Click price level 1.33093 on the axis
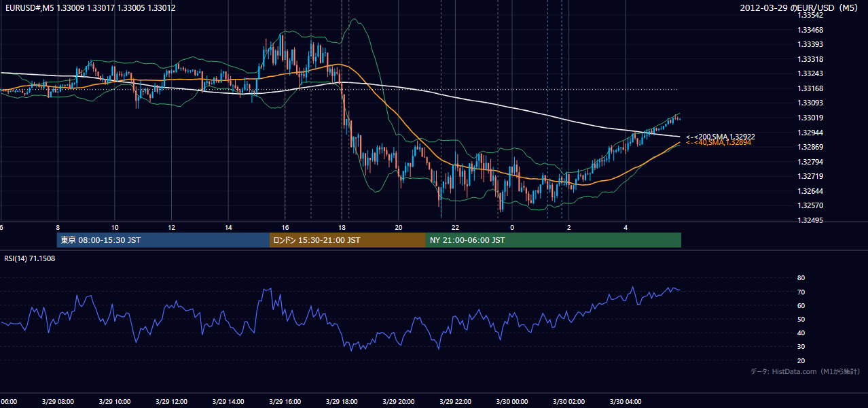 coord(810,103)
